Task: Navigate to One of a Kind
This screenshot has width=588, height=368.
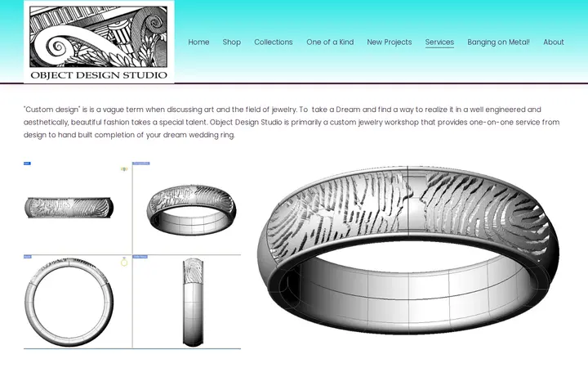Action: tap(330, 42)
